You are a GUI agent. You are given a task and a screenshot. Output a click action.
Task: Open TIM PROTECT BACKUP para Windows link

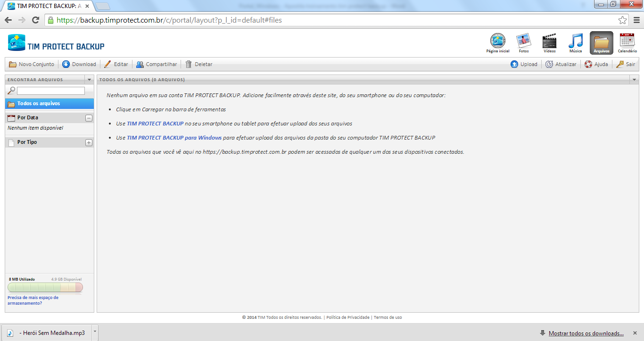174,138
